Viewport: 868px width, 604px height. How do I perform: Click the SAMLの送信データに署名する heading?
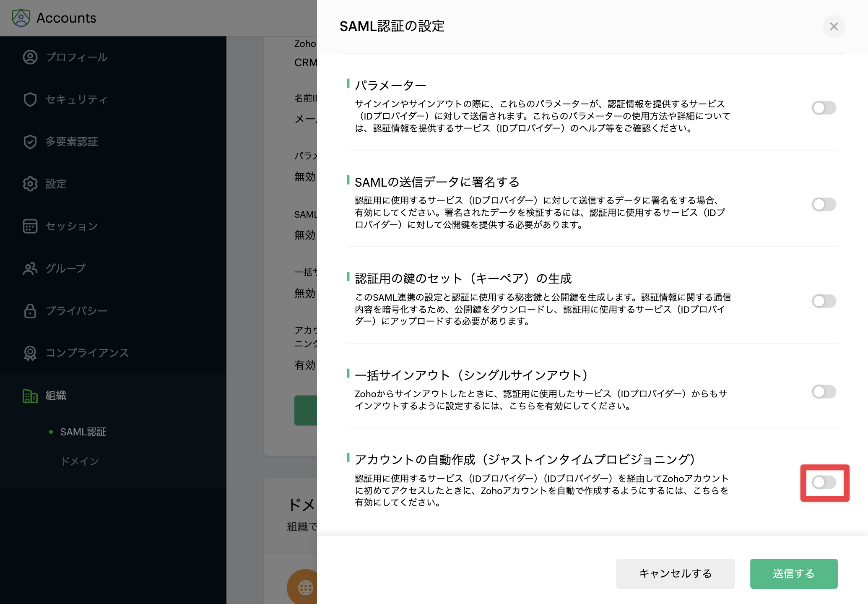(x=437, y=182)
